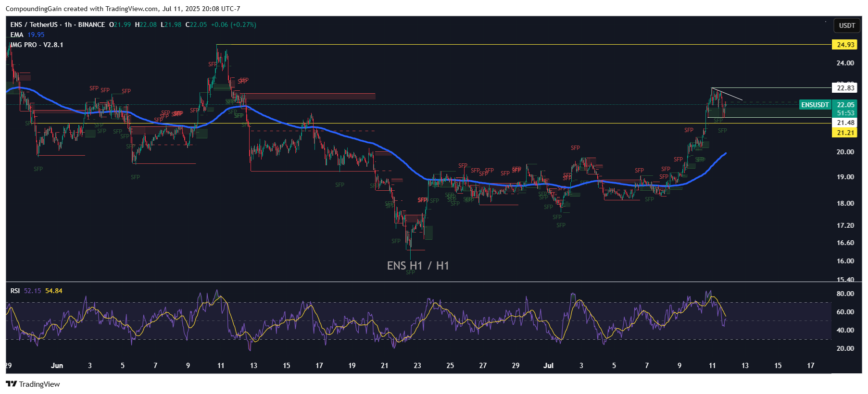The width and height of the screenshot is (868, 394).
Task: Click the 21 date on time axis
Action: 384,366
